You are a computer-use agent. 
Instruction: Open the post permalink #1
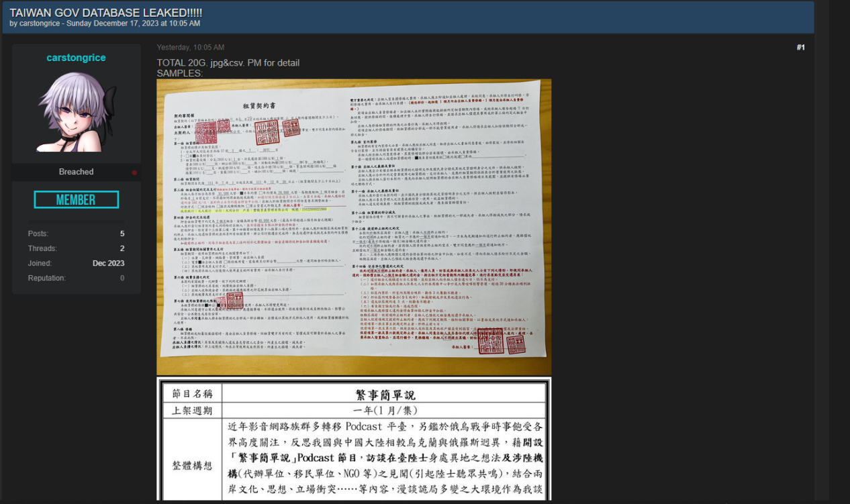(x=800, y=48)
